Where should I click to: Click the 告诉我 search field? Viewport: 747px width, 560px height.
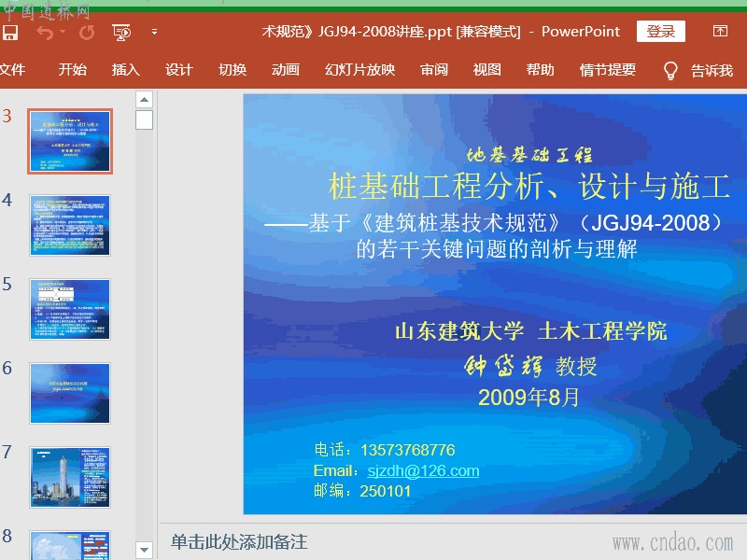point(712,71)
